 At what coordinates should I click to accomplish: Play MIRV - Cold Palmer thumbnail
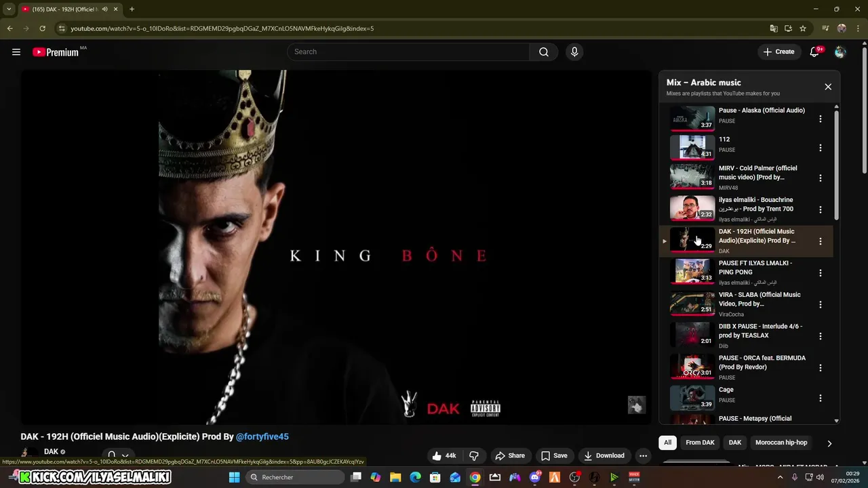click(x=692, y=177)
